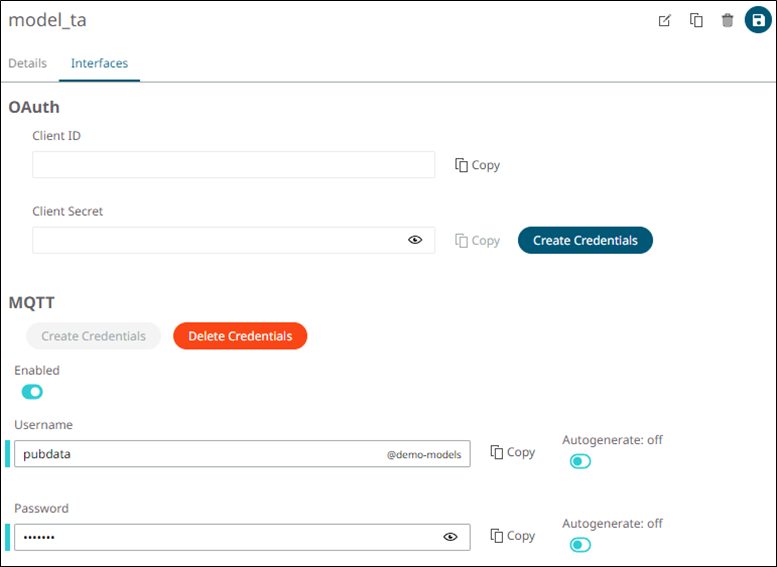
Task: Focus the Client ID input field
Action: tap(233, 165)
